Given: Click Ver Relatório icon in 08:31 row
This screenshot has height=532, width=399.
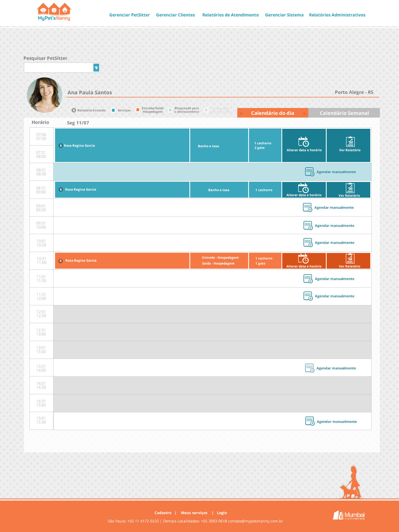Looking at the screenshot, I should [x=350, y=188].
